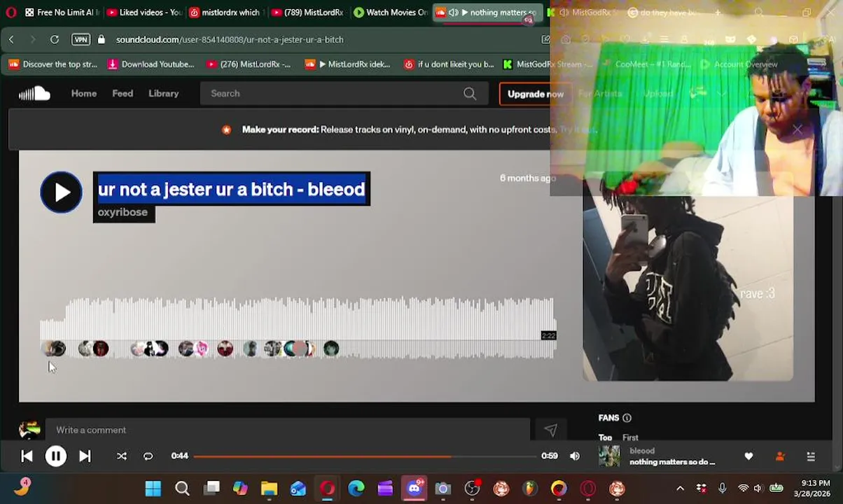Open the Home page in SoundCloud nav

point(84,93)
